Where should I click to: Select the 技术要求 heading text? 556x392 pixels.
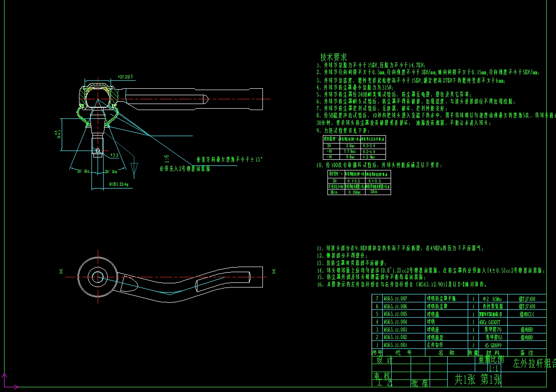[x=334, y=57]
